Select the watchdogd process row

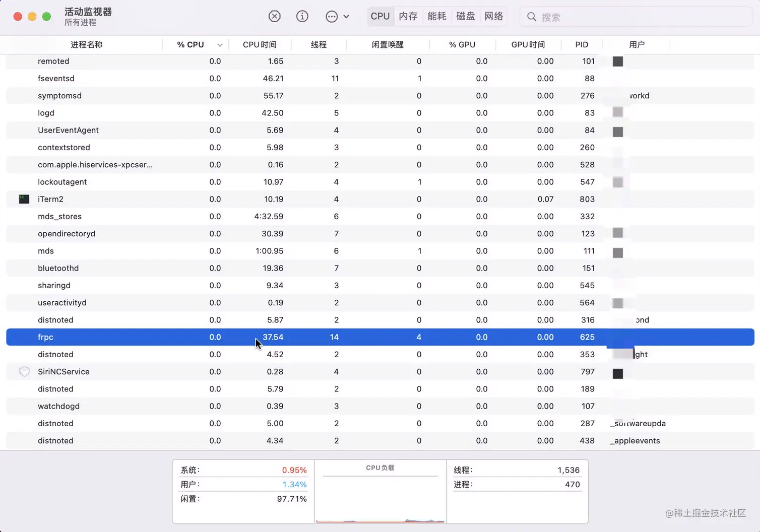pos(380,406)
